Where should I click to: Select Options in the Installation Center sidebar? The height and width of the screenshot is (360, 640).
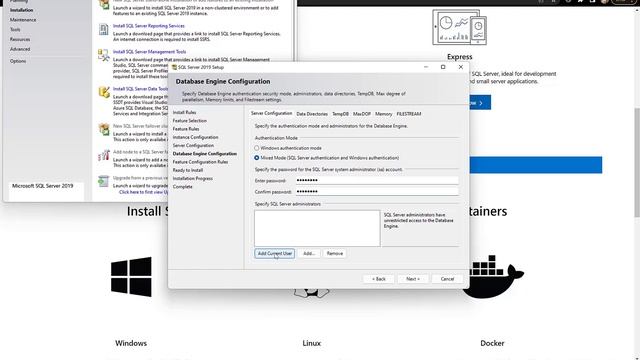pyautogui.click(x=18, y=61)
